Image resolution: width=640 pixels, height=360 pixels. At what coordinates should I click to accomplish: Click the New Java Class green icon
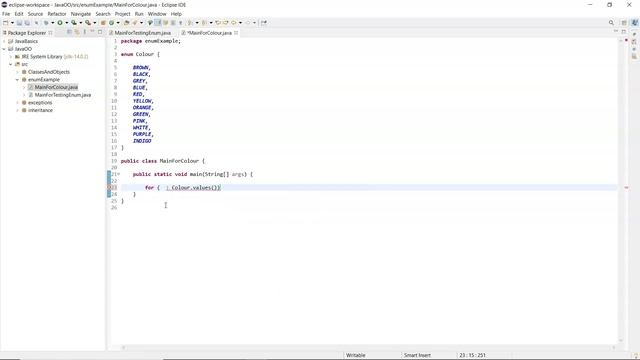(111, 23)
